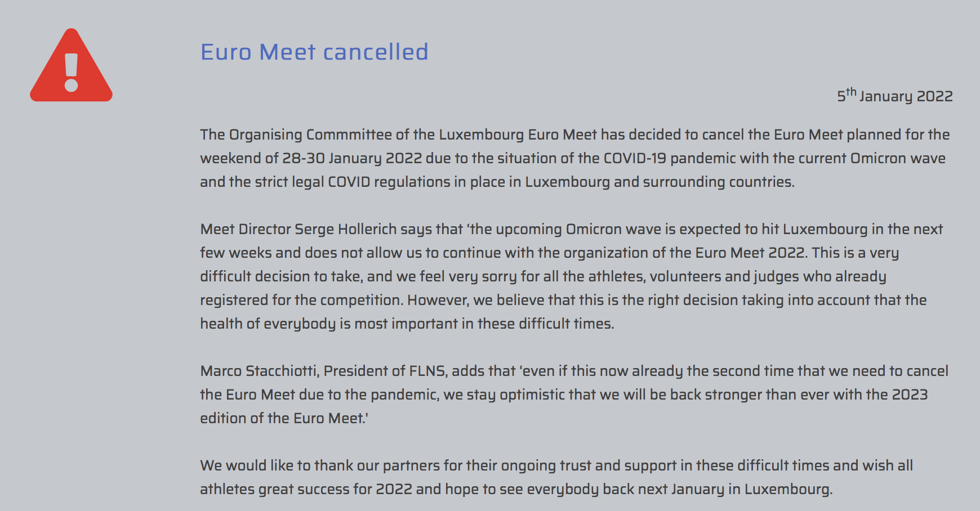Image resolution: width=980 pixels, height=511 pixels.
Task: Click the line beginning 'difficult decision to take'
Action: point(543,276)
